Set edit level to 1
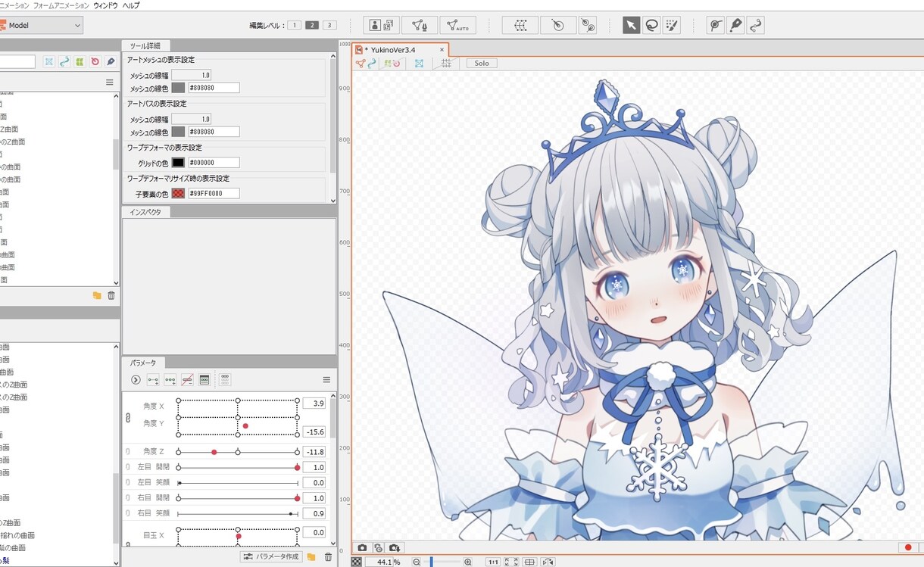This screenshot has height=567, width=924. tap(294, 25)
